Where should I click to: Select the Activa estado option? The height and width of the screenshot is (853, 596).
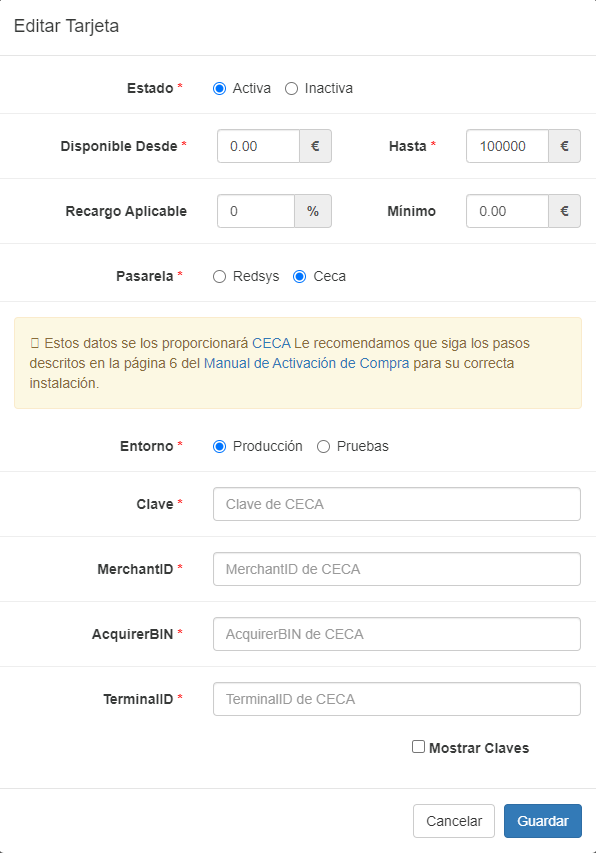219,88
